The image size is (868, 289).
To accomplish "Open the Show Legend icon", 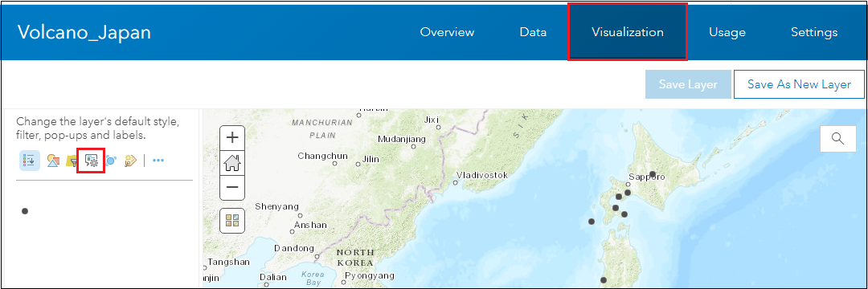I will (30, 161).
